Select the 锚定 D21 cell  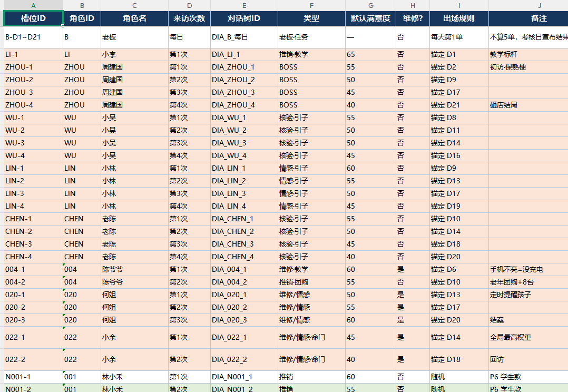click(459, 105)
